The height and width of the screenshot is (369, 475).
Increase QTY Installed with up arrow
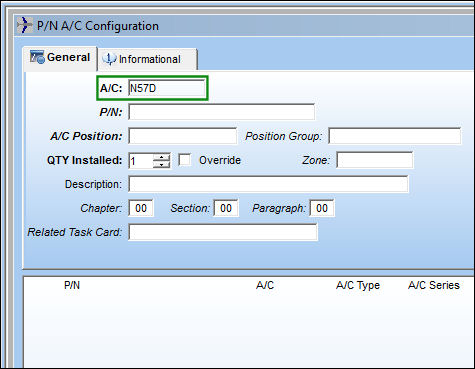point(162,157)
